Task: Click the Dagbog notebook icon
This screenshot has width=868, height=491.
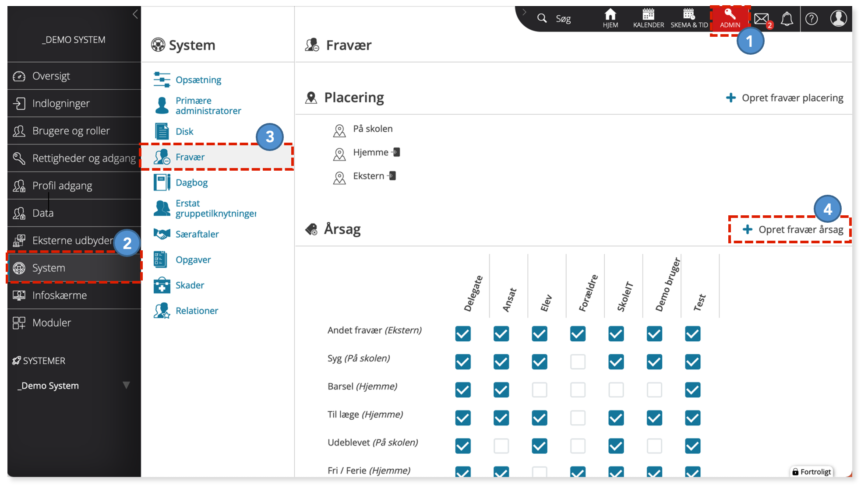Action: [162, 182]
